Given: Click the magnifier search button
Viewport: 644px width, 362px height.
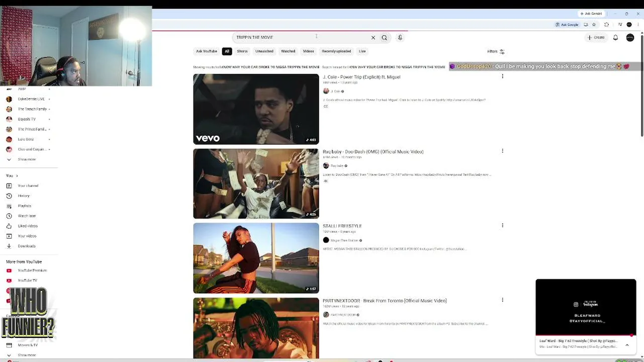Looking at the screenshot, I should point(385,38).
